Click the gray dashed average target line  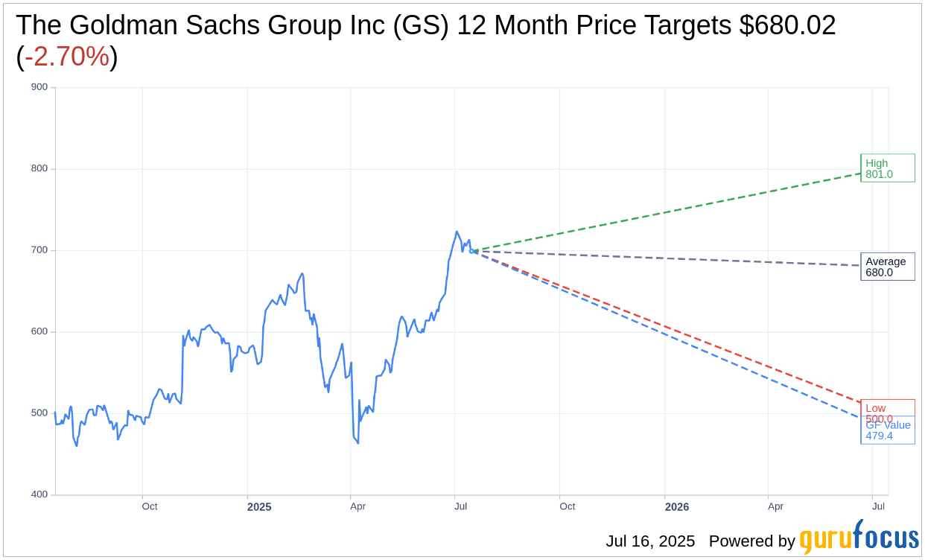670,258
